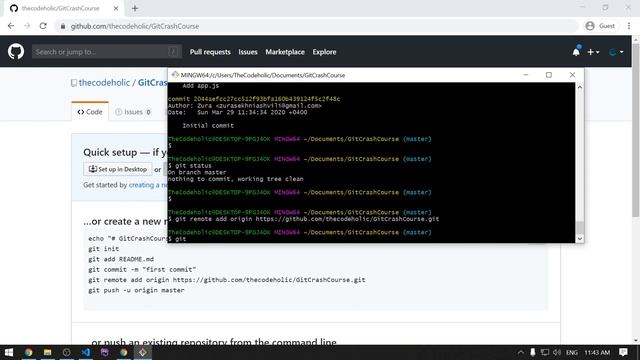This screenshot has height=360, width=640.
Task: Open File Explorer from the taskbar
Action: pyautogui.click(x=47, y=352)
